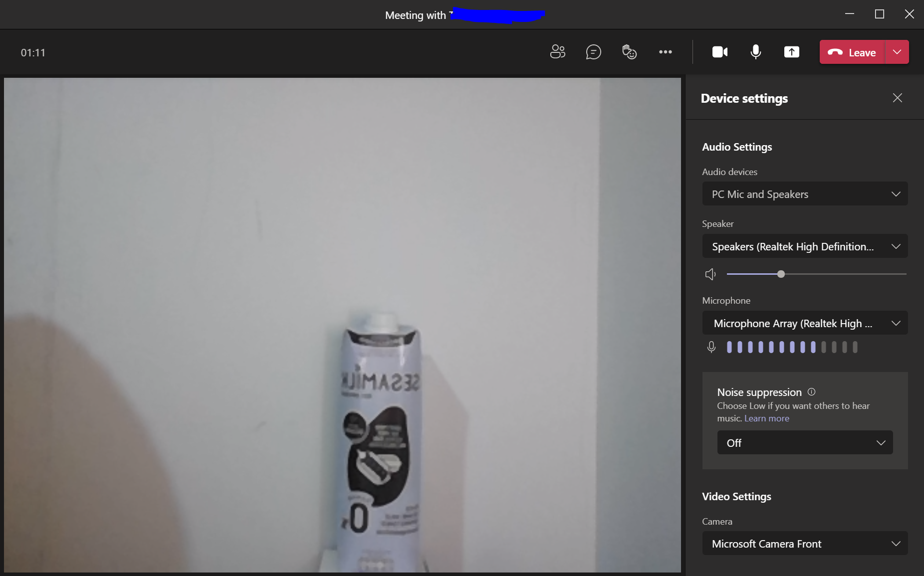Close the meeting window

(x=909, y=14)
